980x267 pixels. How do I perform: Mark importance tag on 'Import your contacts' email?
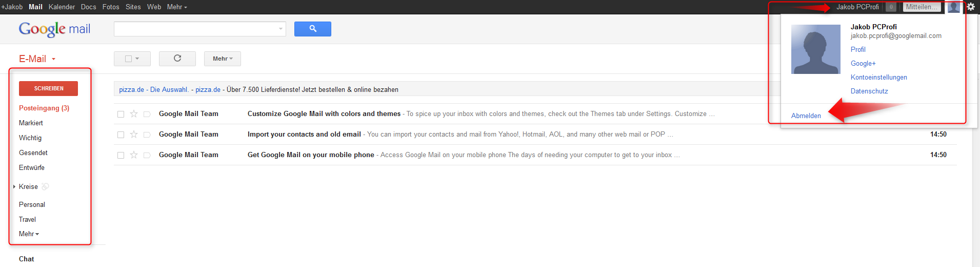tap(147, 135)
